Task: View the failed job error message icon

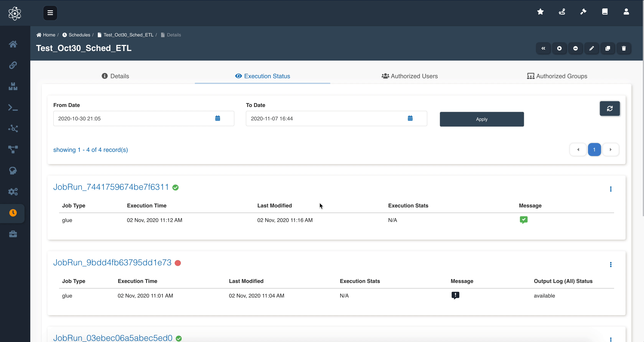Action: click(x=455, y=295)
